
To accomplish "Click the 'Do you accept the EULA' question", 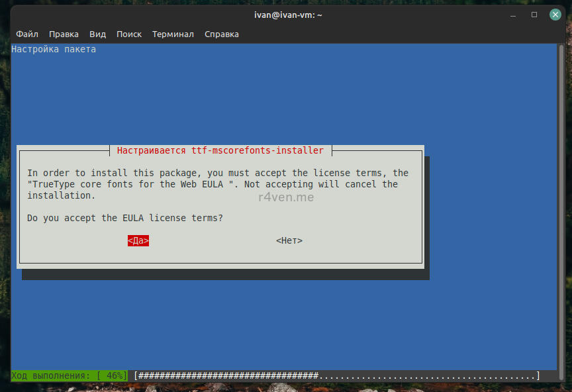I will [x=125, y=218].
